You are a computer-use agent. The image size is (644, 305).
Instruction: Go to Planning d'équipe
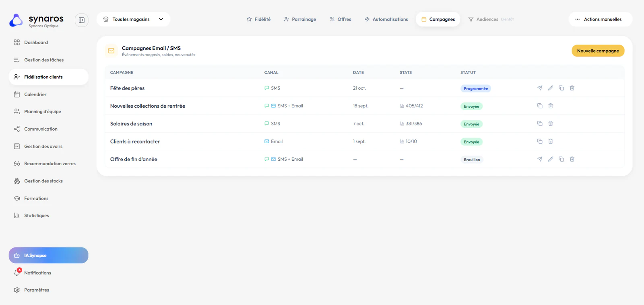pos(48,112)
